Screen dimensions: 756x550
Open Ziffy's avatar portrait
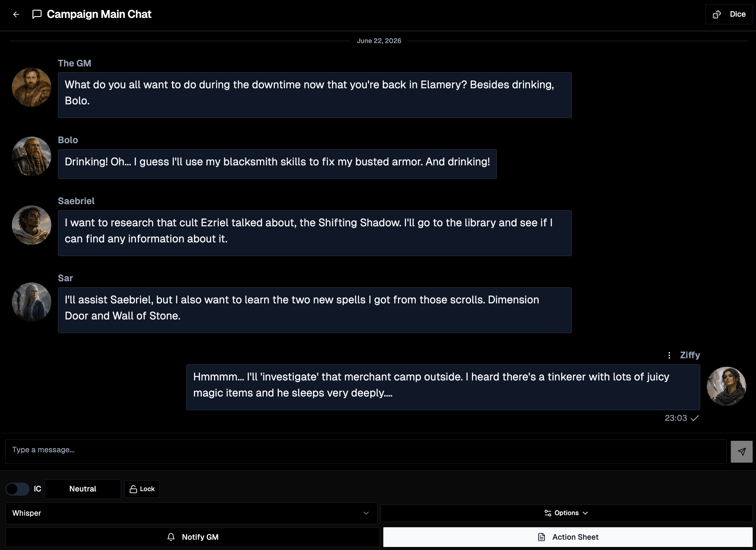click(726, 386)
